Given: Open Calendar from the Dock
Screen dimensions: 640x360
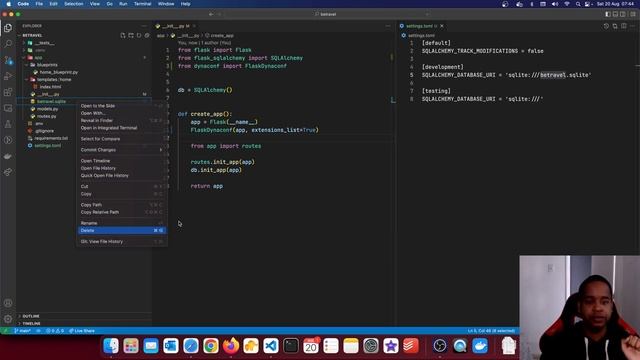Looking at the screenshot, I should [x=311, y=346].
